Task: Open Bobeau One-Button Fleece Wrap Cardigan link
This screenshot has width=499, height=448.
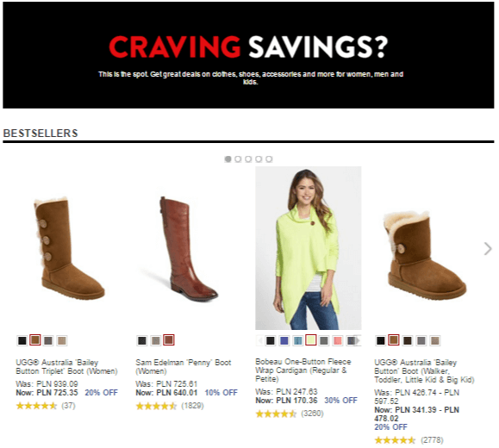Action: point(303,370)
